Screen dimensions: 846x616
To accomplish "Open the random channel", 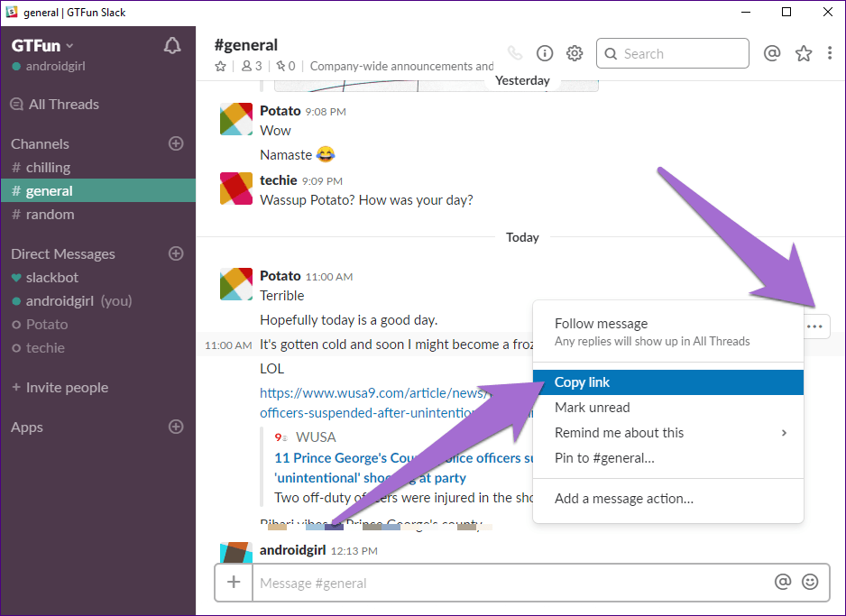I will (97, 214).
